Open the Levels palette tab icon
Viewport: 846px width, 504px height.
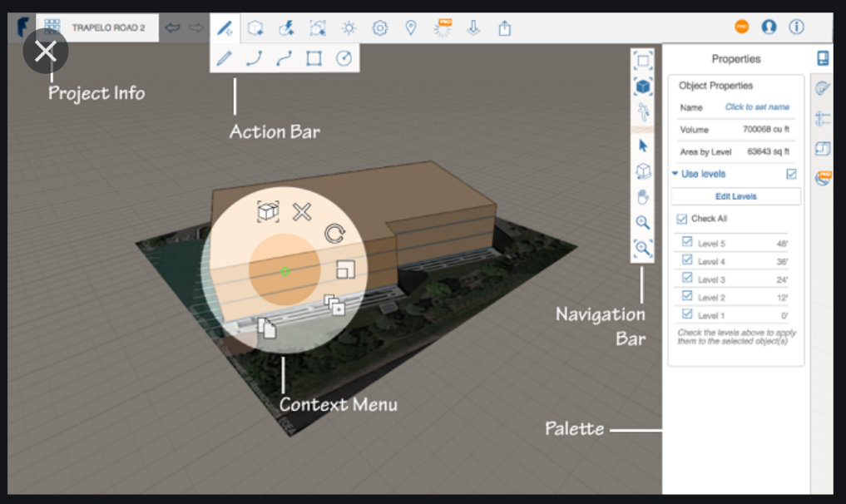(x=822, y=118)
